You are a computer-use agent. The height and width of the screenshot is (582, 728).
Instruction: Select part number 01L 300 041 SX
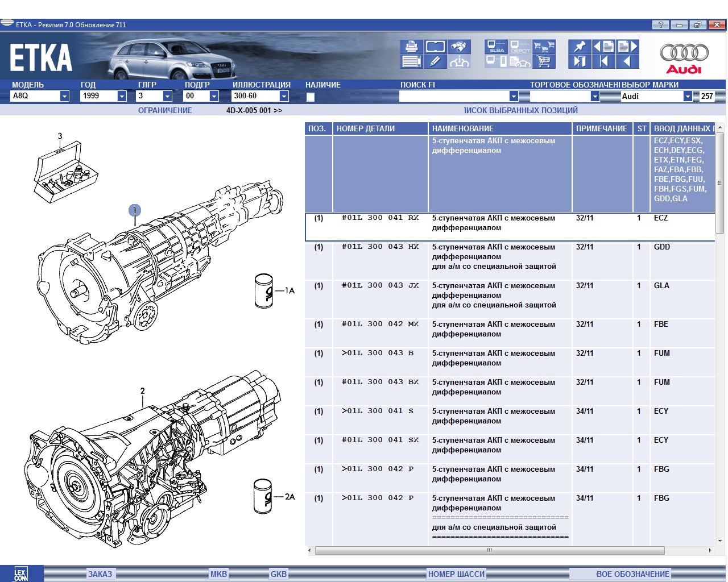click(x=380, y=440)
